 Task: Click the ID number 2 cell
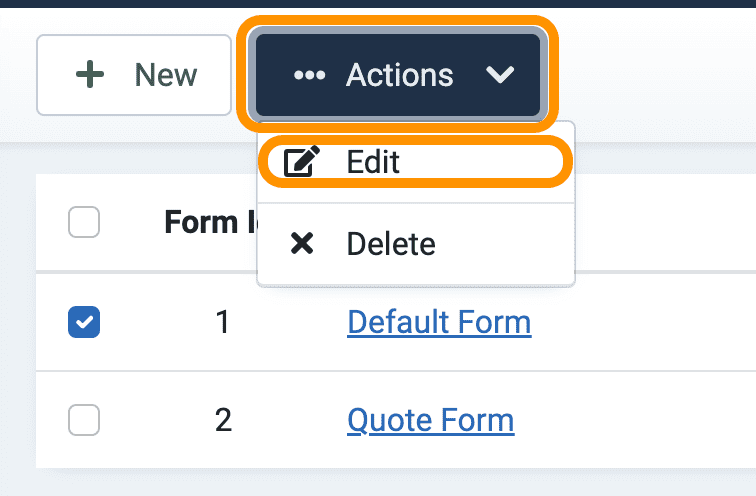point(223,420)
